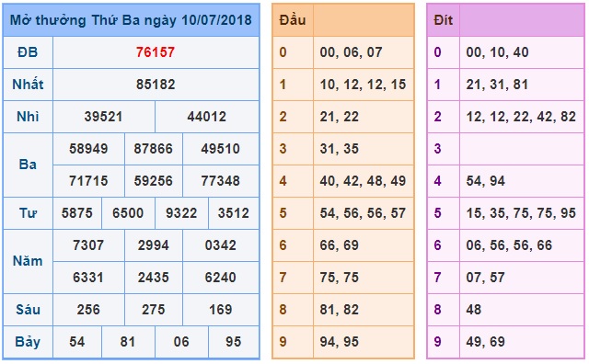Click Ba prize number 77348
The height and width of the screenshot is (364, 589).
[221, 181]
